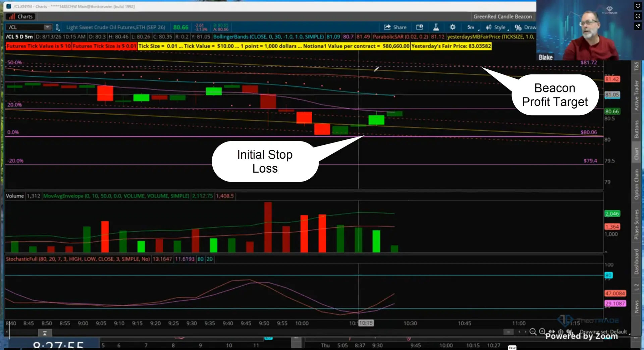Click the heart icon on video overlay
This screenshot has height=350, width=644.
[x=638, y=6]
